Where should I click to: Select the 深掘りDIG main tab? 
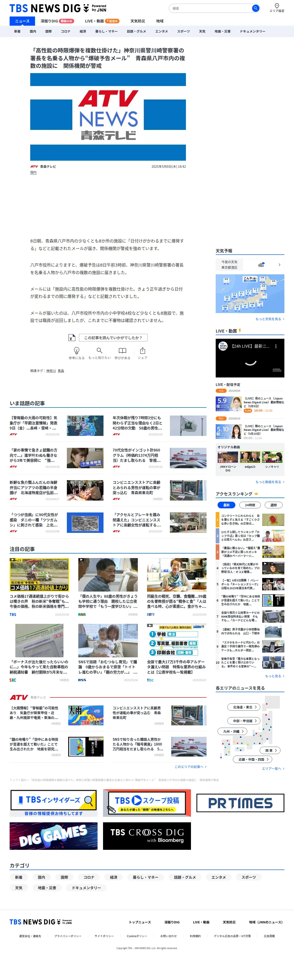[57, 21]
